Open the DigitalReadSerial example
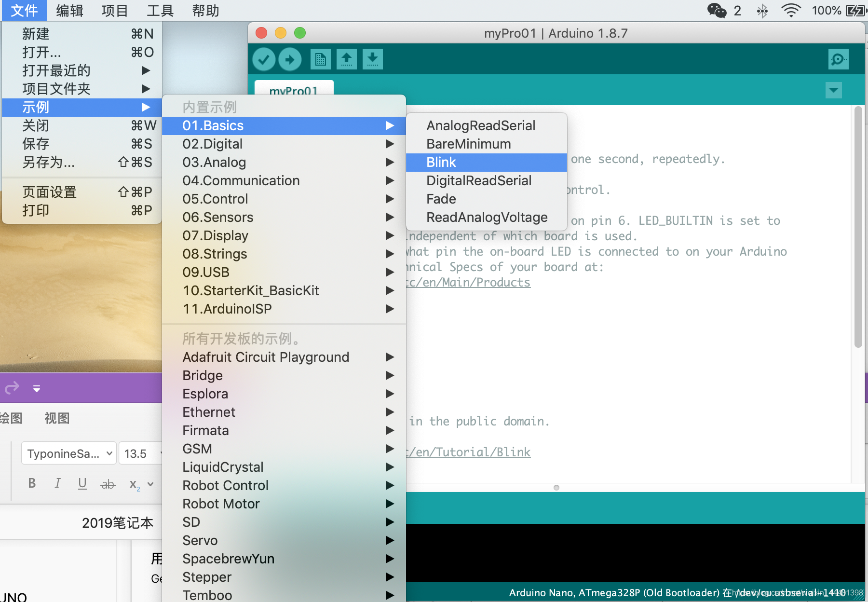The width and height of the screenshot is (868, 602). tap(487, 180)
